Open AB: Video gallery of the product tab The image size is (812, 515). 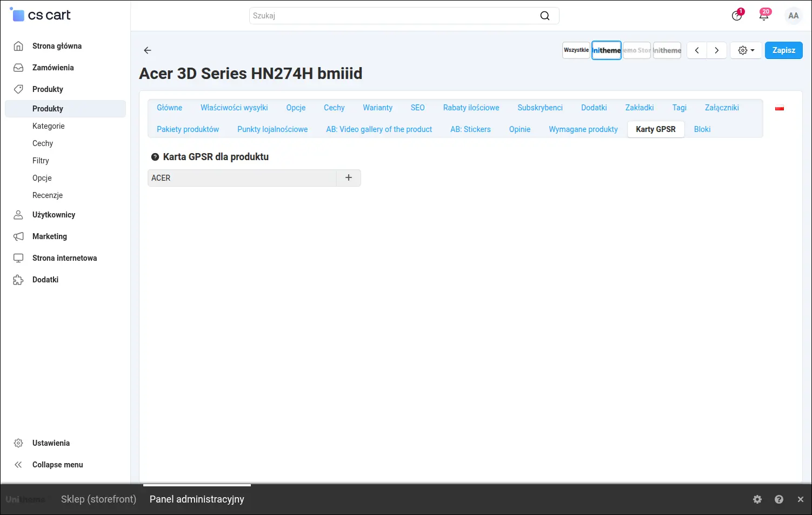(379, 129)
